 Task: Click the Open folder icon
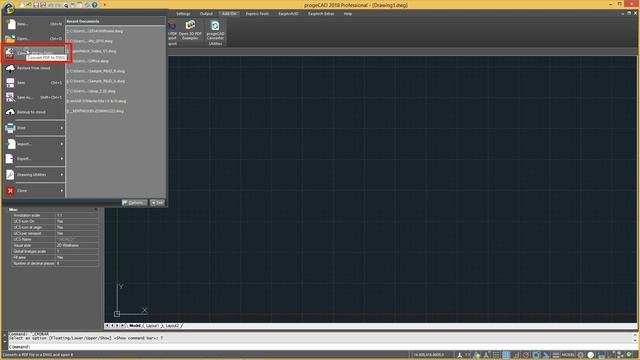(10, 39)
